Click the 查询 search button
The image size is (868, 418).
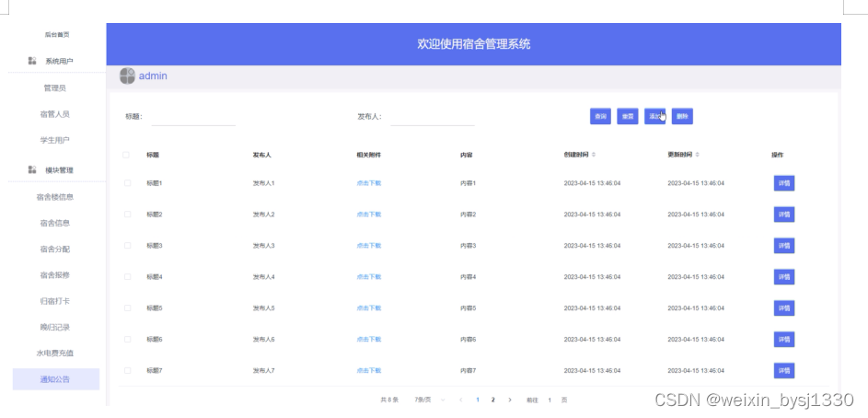(x=600, y=116)
